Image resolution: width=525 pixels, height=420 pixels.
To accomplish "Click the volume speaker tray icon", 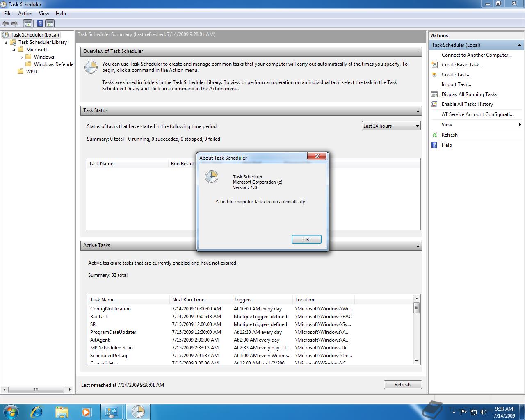I will click(483, 412).
